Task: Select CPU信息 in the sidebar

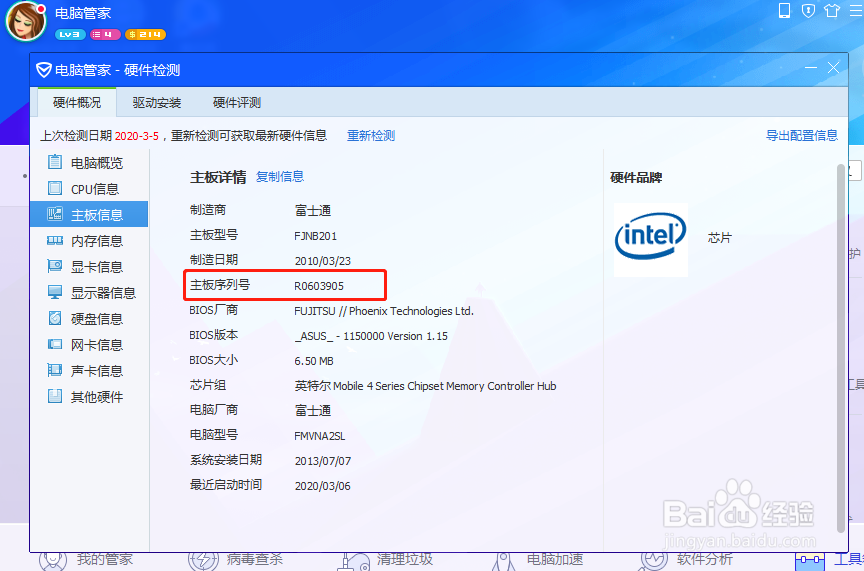Action: point(89,188)
